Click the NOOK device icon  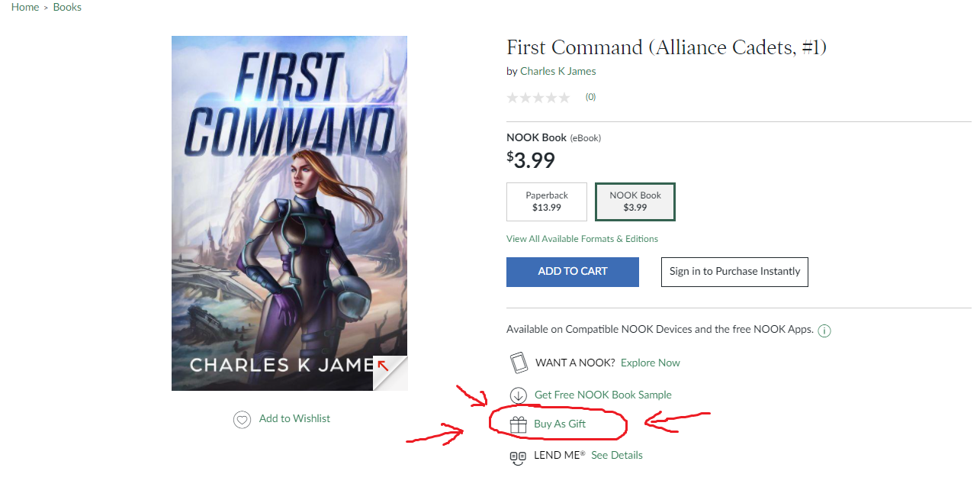point(519,363)
